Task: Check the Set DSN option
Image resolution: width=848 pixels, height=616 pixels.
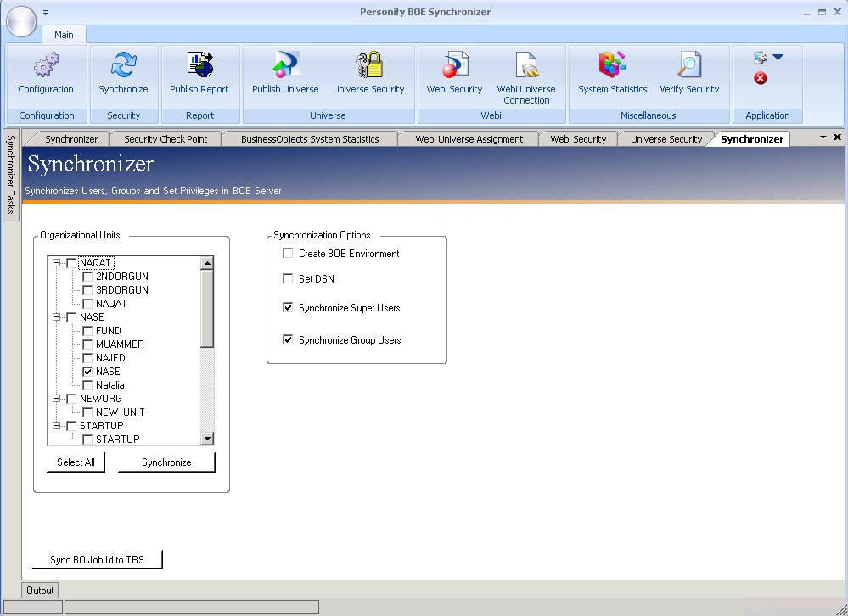Action: click(289, 279)
